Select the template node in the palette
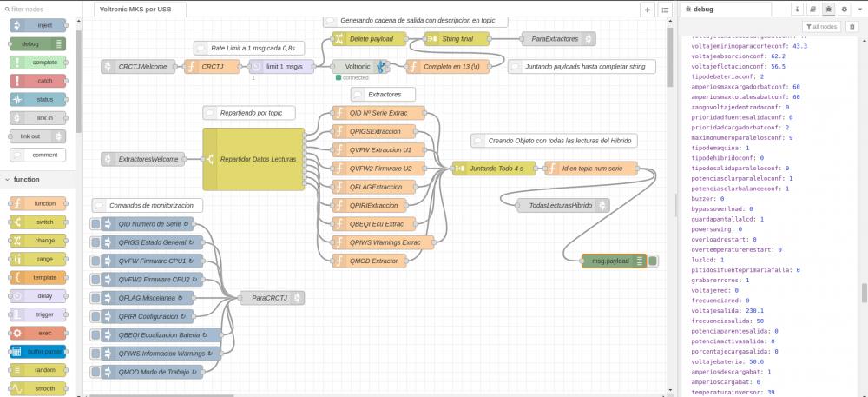 pos(38,277)
